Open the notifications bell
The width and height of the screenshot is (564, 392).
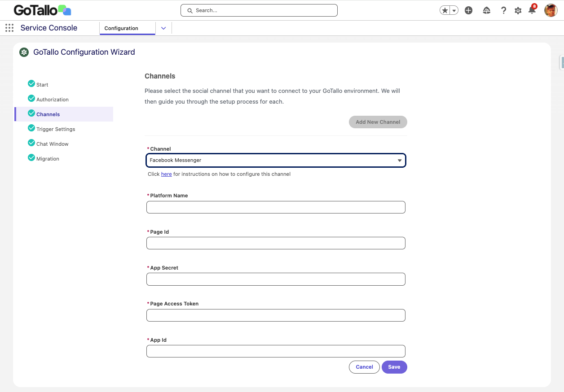(532, 10)
